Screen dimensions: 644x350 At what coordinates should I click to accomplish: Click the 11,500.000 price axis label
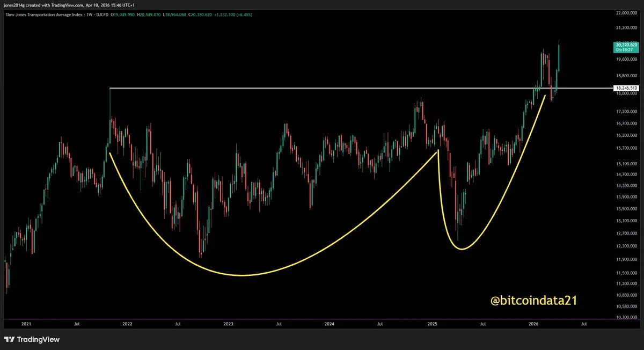click(626, 273)
